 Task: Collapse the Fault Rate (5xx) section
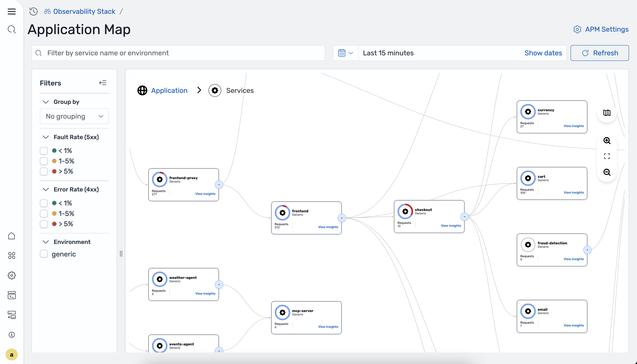coord(46,137)
